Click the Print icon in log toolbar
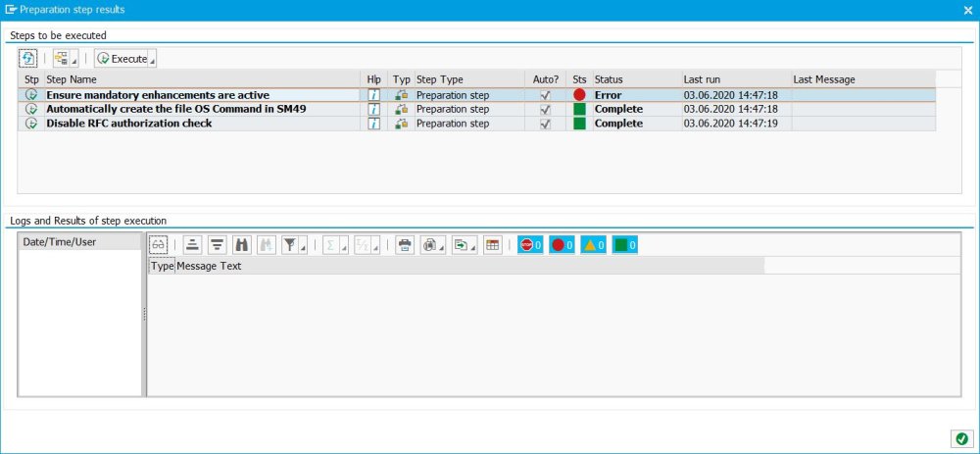Viewport: 980px width, 454px height. (405, 245)
